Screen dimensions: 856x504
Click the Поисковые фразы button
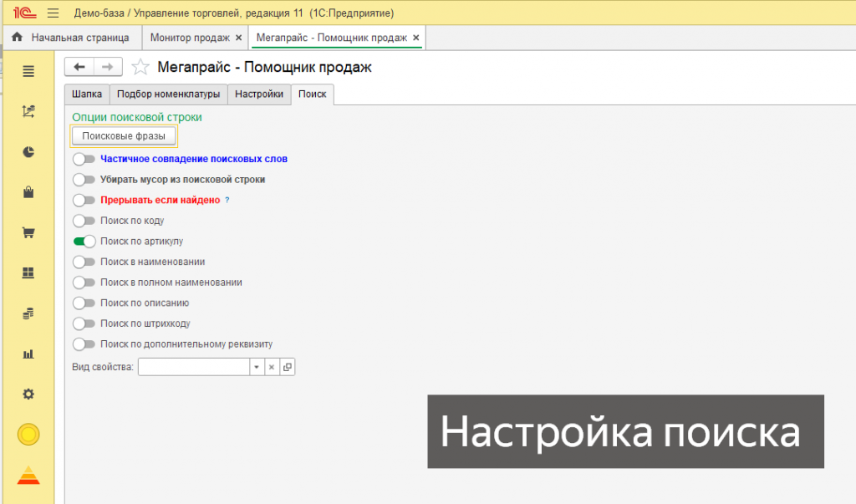pyautogui.click(x=124, y=136)
